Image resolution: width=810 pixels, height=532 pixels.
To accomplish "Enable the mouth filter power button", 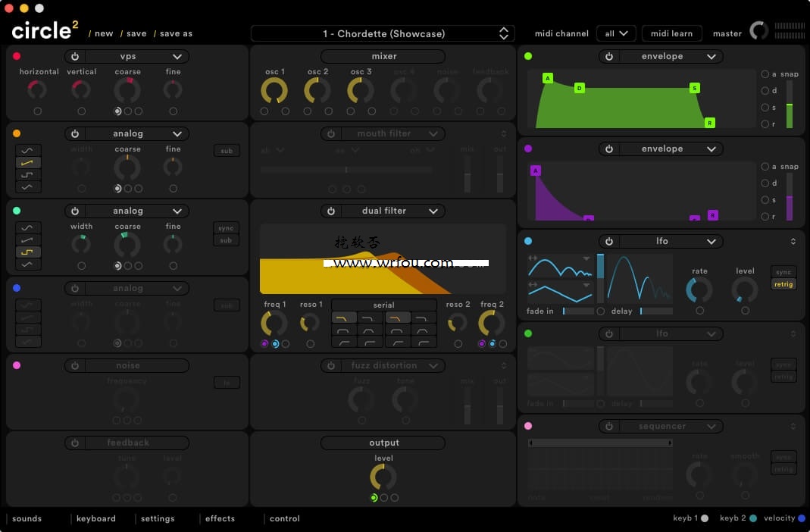I will coord(331,134).
